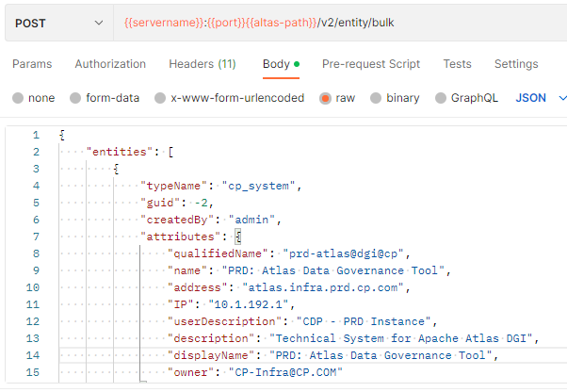This screenshot has height=392, width=567.
Task: Click line number 1 in the editor gutter
Action: 36,135
